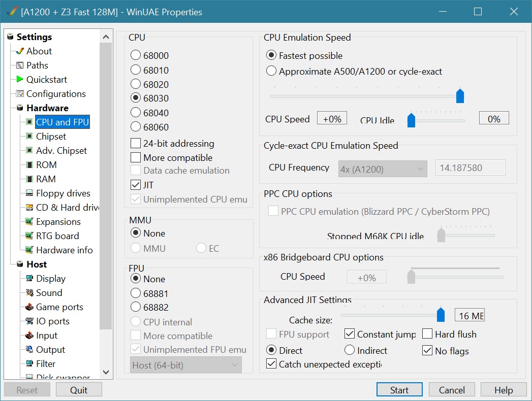Click the Host group icon
532x401 pixels.
click(x=20, y=264)
